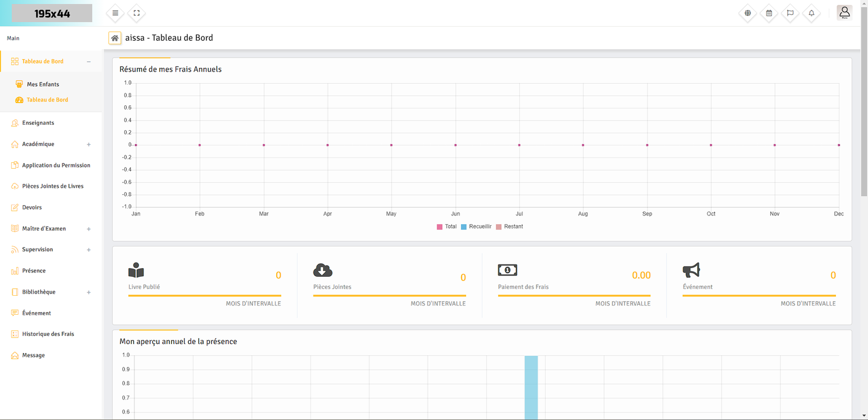The height and width of the screenshot is (420, 868).
Task: Open Mes Enfants in the sidebar
Action: (x=43, y=84)
